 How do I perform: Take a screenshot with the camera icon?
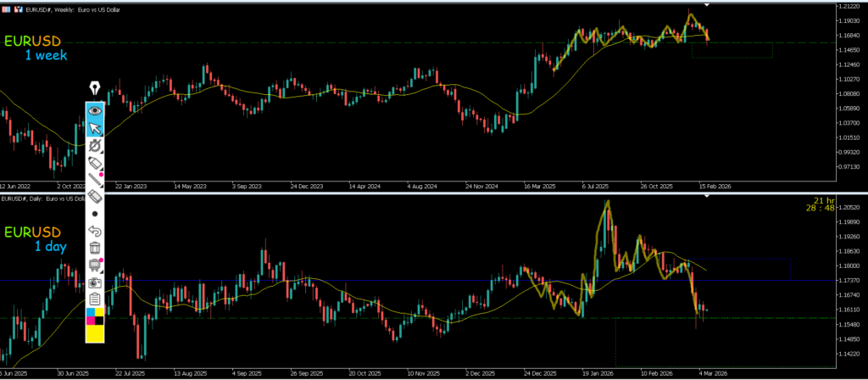tap(95, 282)
